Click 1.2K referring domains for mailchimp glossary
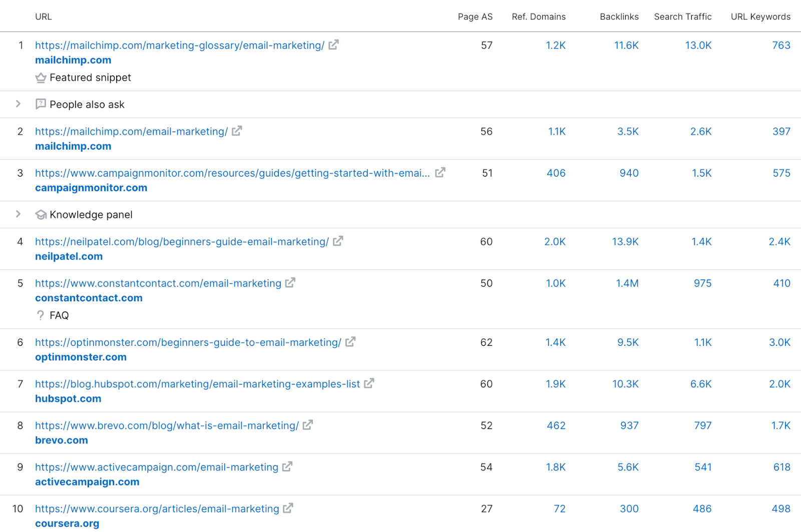This screenshot has height=532, width=801. point(556,45)
